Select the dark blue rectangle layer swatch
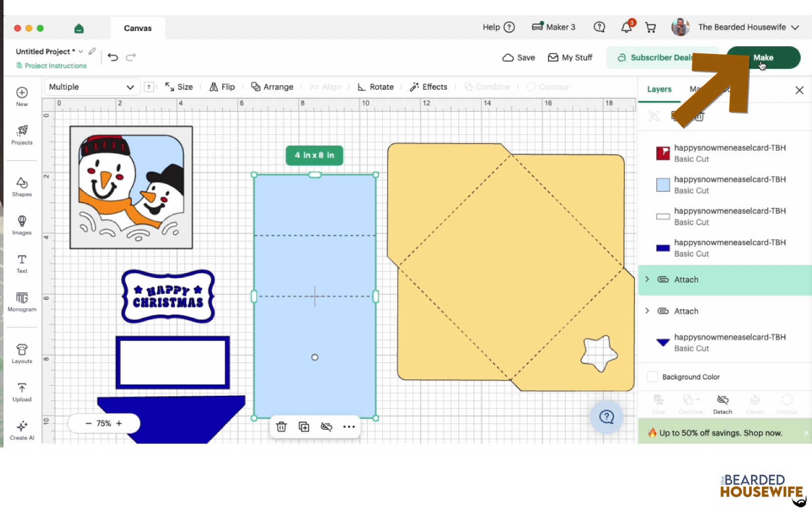 tap(663, 248)
